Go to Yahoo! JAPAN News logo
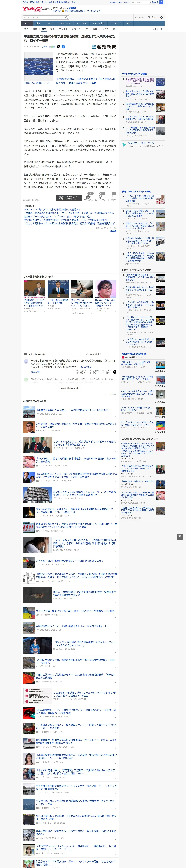The image size is (186, 868). pyautogui.click(x=37, y=9)
